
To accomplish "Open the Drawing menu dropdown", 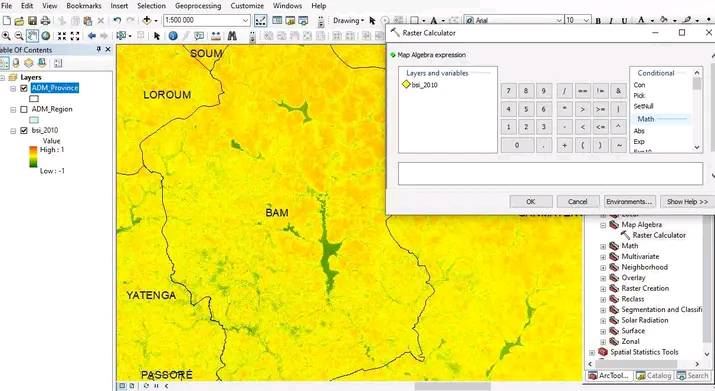I will (x=348, y=21).
